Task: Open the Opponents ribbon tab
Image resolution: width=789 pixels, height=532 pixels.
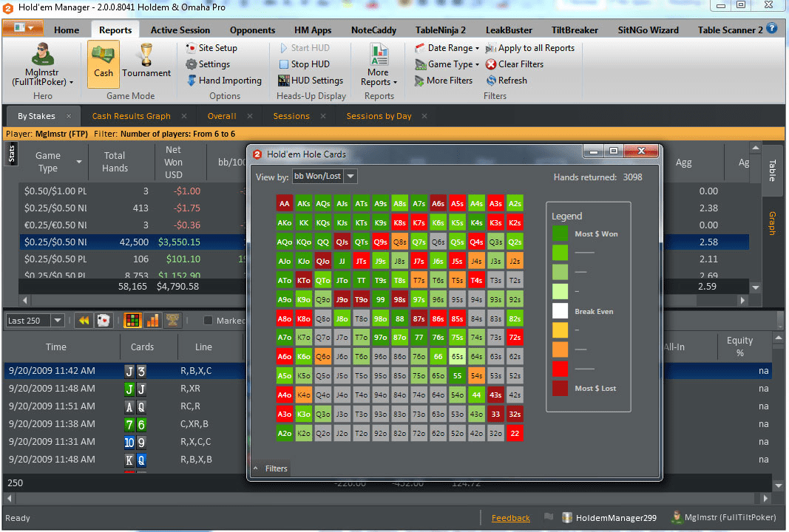Action: click(252, 30)
